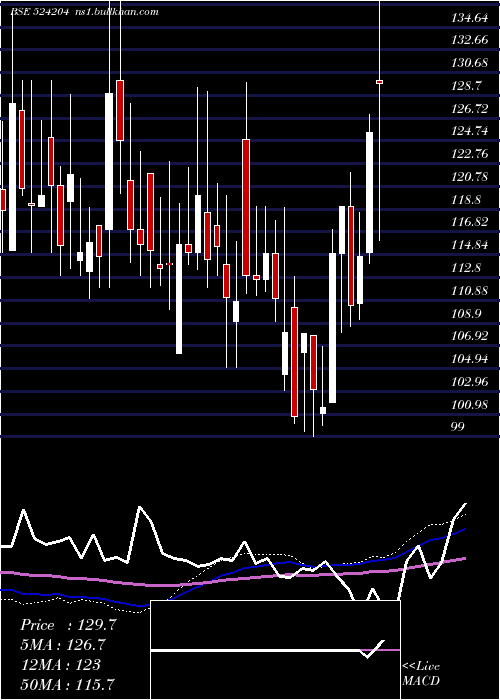This screenshot has height=700, width=500.
Task: Click the 130.68 price axis label
Action: click(470, 63)
